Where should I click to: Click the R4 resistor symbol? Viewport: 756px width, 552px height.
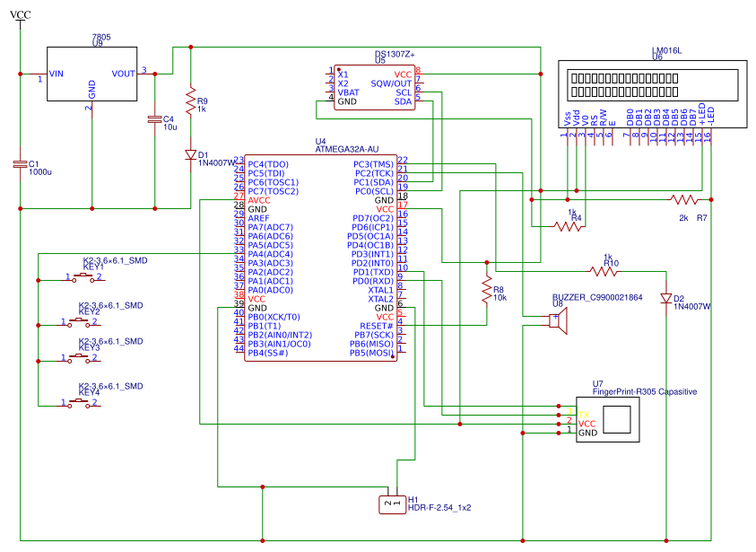[x=568, y=226]
